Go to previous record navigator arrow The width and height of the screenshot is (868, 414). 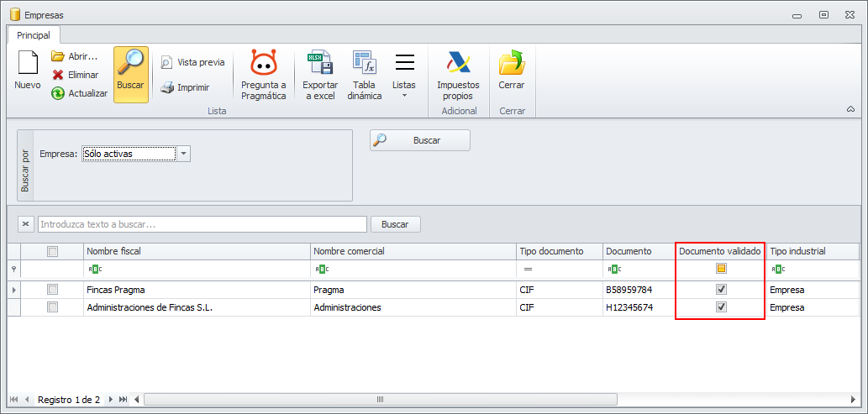coord(27,399)
